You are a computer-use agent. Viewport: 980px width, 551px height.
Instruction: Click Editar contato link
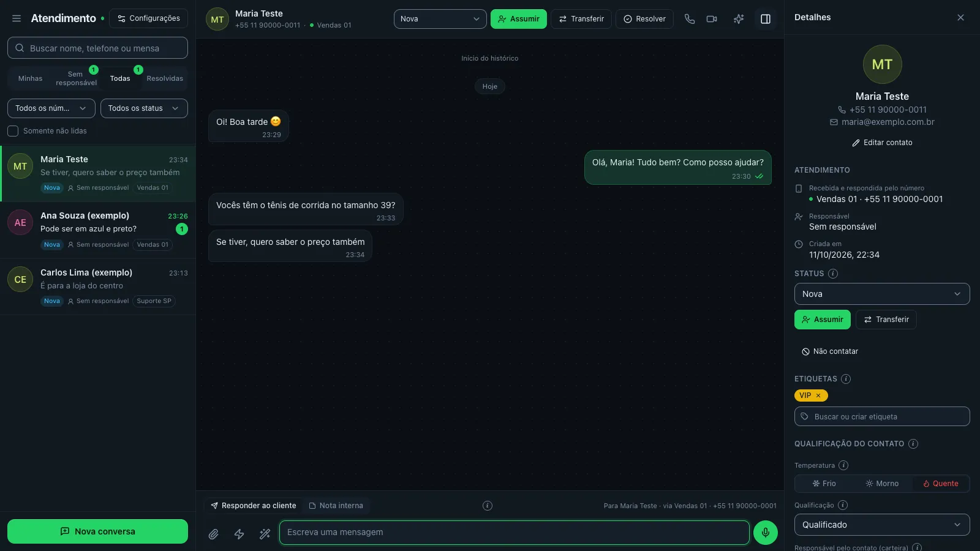click(x=882, y=143)
